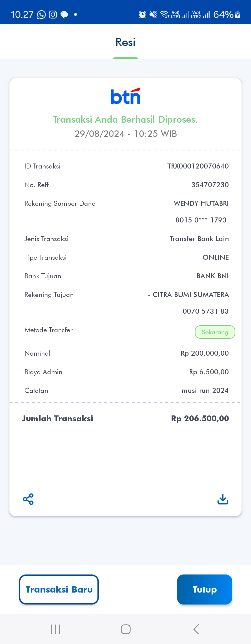
Task: Tap the download receipt icon
Action: coord(223,499)
